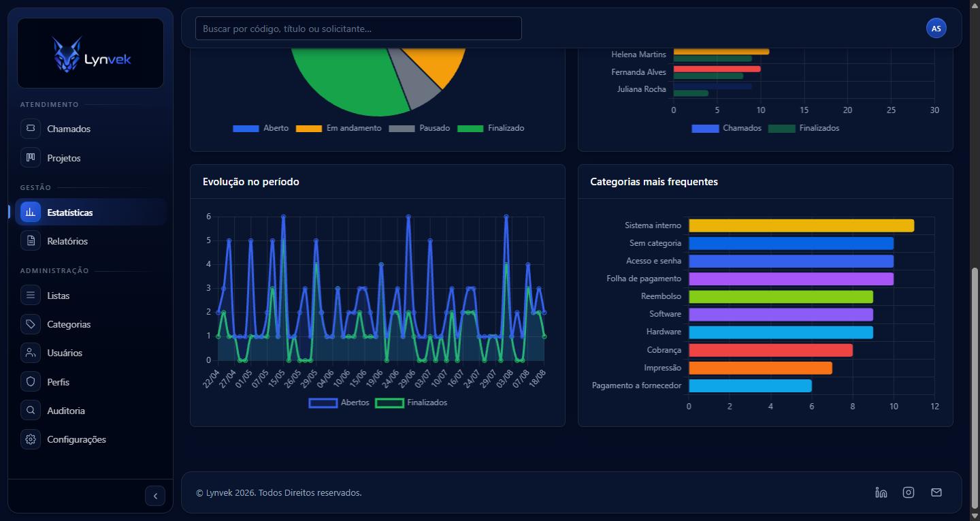Click the Categorias mais frequentes heading

[654, 182]
